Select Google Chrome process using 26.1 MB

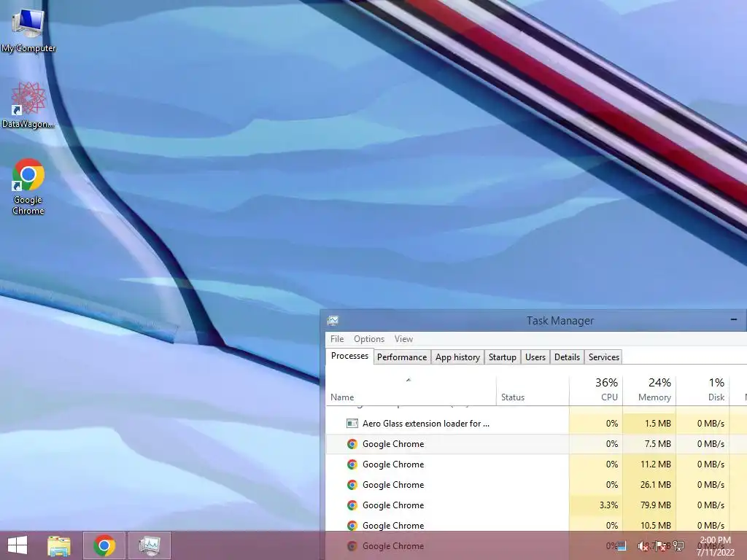pos(536,485)
